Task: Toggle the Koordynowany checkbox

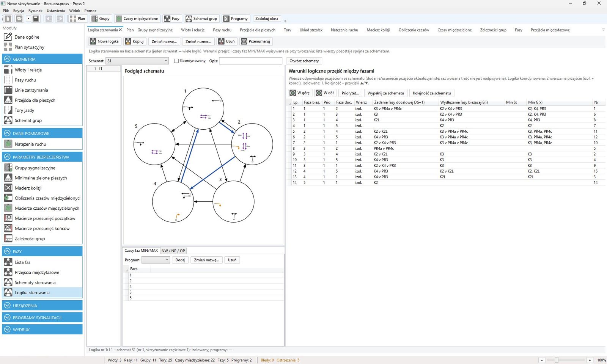Action: click(x=176, y=61)
